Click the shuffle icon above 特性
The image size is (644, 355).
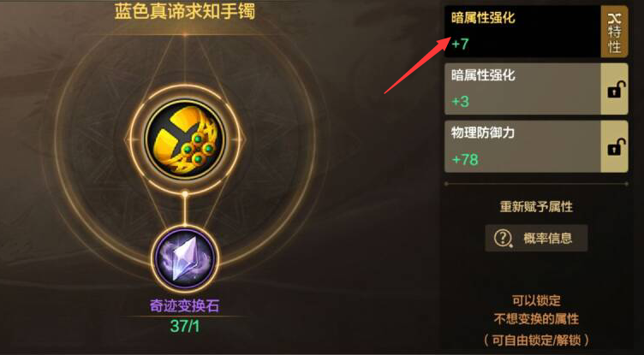(614, 19)
